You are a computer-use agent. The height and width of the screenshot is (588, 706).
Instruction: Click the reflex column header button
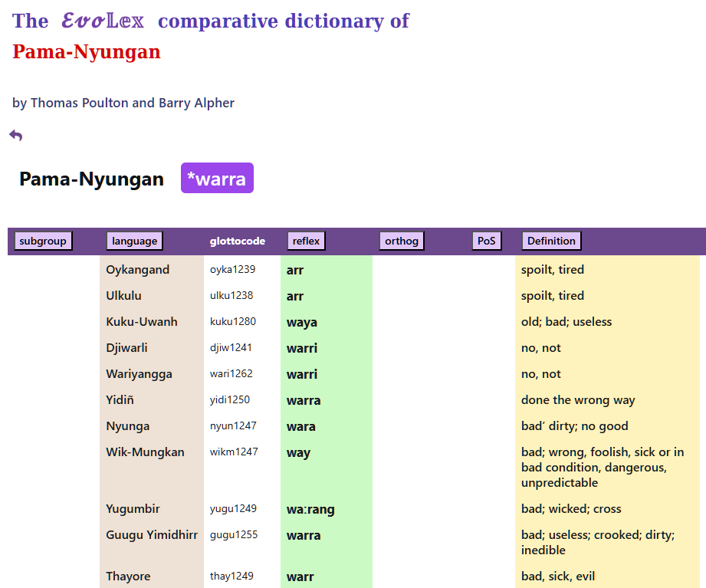pyautogui.click(x=306, y=241)
